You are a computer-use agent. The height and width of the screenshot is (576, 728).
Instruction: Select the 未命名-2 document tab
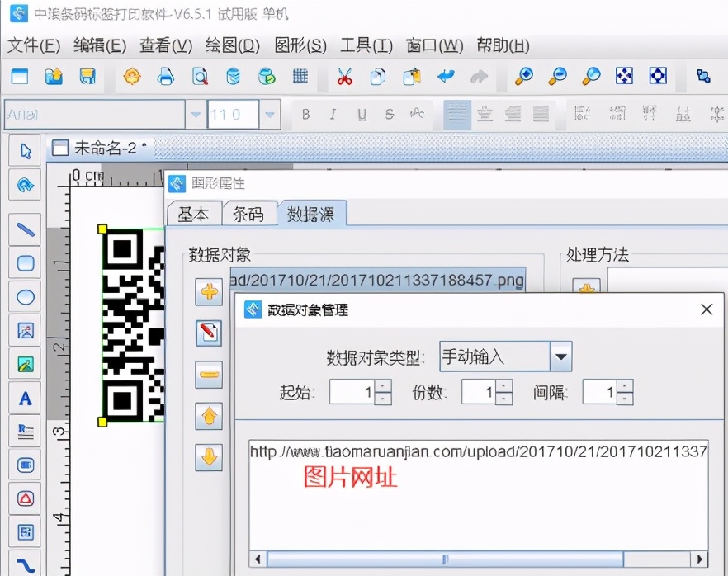(100, 148)
